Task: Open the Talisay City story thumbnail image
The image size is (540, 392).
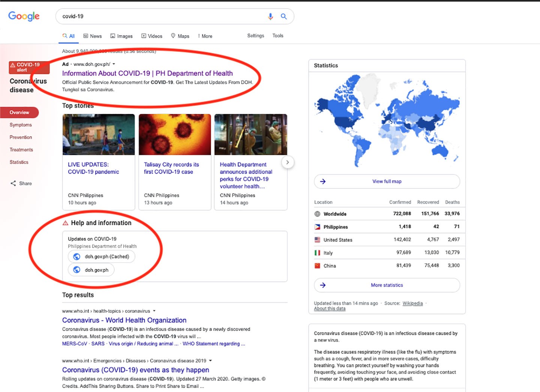Action: point(175,134)
